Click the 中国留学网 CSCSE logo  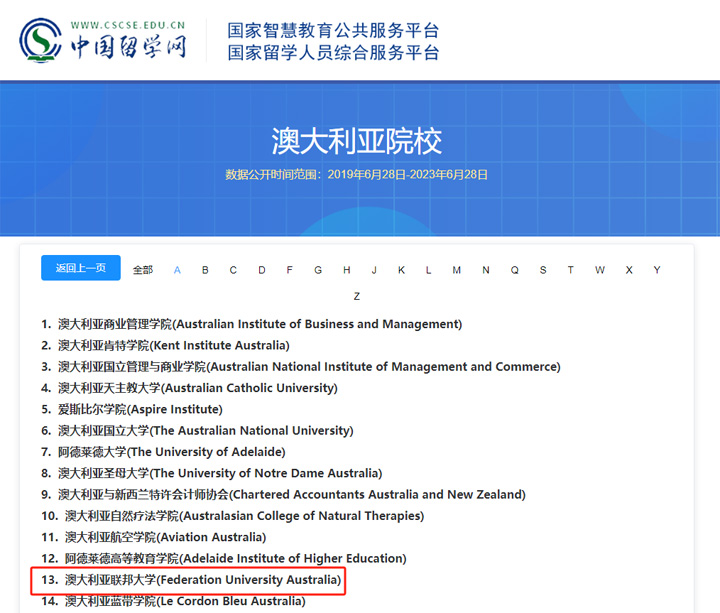pyautogui.click(x=102, y=40)
